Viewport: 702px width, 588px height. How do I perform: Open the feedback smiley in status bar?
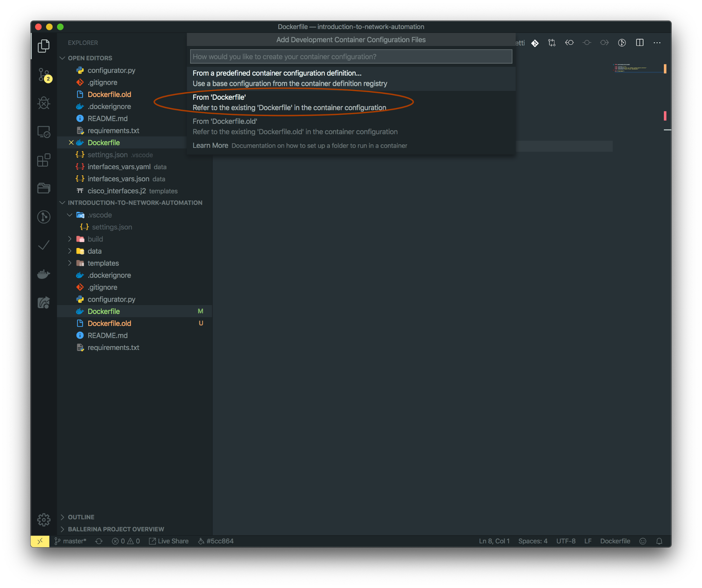tap(643, 541)
